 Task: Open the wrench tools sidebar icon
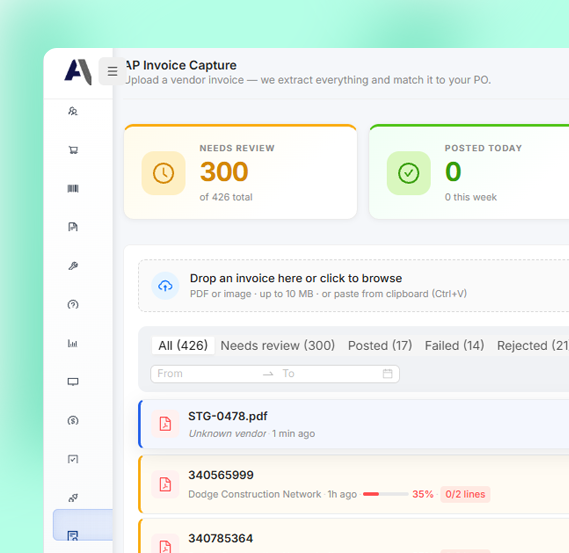point(73,266)
